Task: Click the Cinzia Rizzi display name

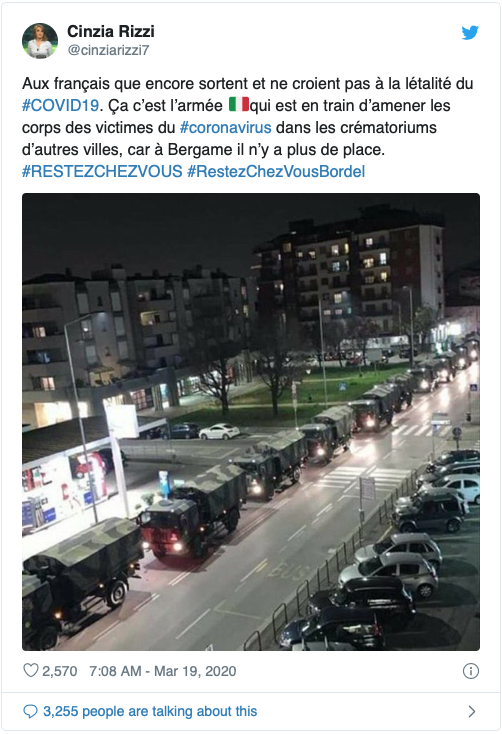Action: pyautogui.click(x=111, y=31)
